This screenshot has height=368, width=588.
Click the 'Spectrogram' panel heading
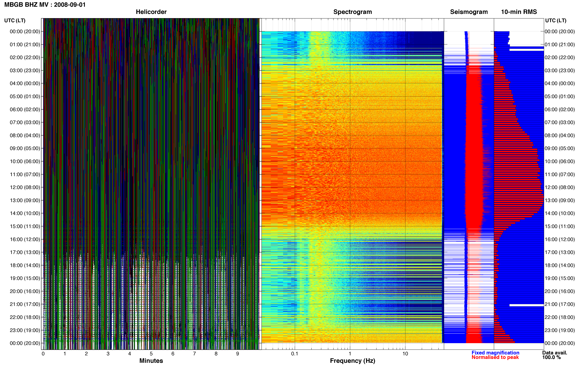point(352,12)
